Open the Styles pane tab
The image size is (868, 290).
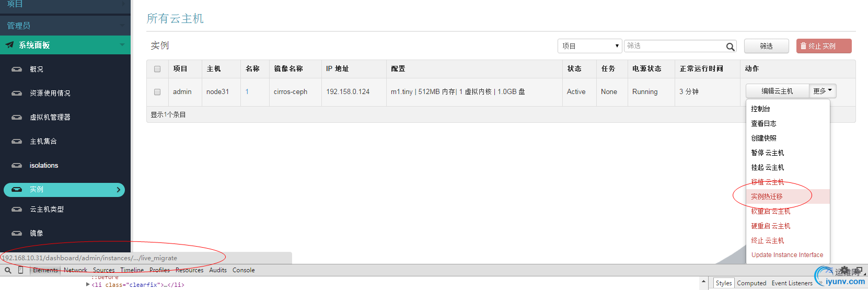click(x=724, y=283)
